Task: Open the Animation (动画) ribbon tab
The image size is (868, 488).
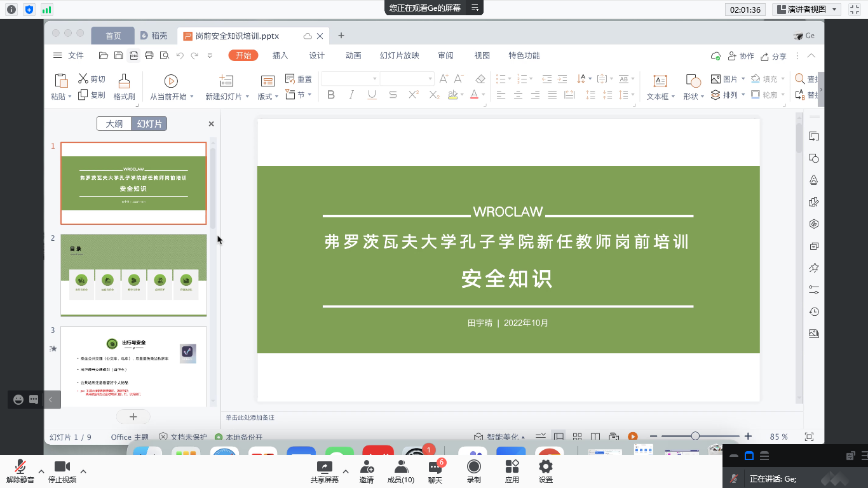Action: coord(353,55)
